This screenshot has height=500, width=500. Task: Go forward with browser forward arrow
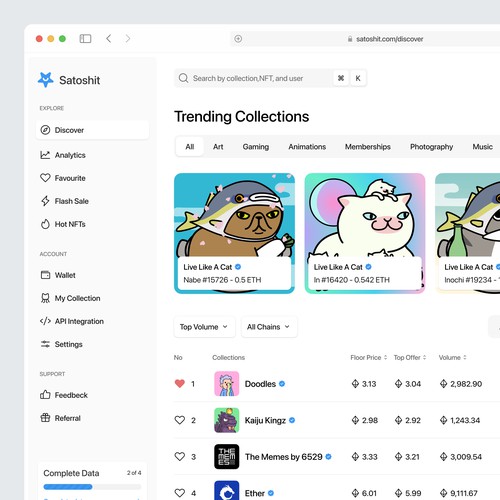128,39
